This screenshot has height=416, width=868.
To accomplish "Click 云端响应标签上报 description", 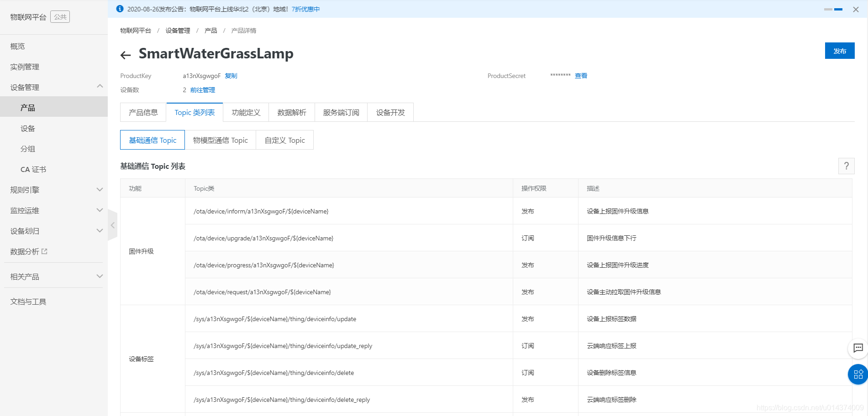I will coord(611,346).
